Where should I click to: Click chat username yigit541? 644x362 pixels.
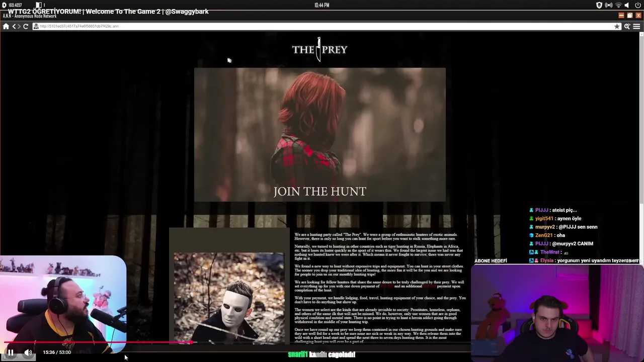point(544,219)
